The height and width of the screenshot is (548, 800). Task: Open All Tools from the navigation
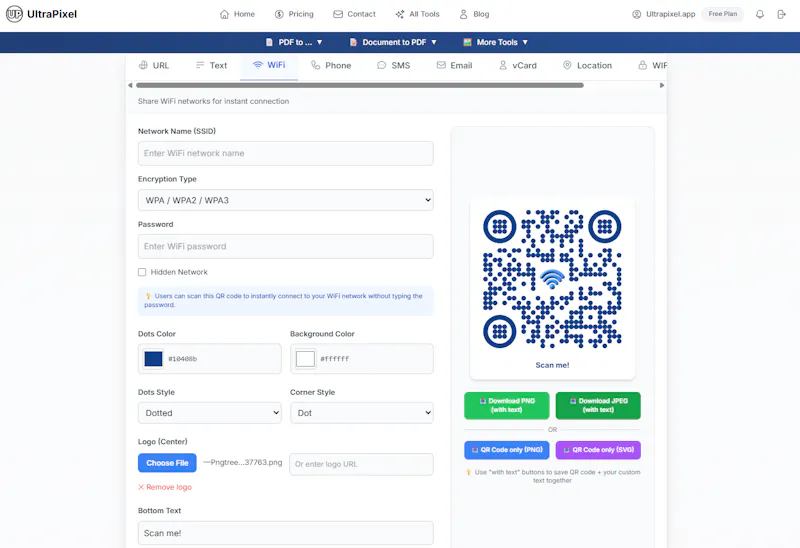click(x=417, y=14)
